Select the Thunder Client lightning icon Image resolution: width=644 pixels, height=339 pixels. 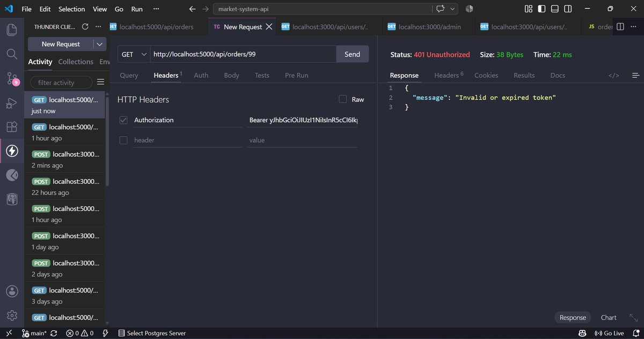12,151
